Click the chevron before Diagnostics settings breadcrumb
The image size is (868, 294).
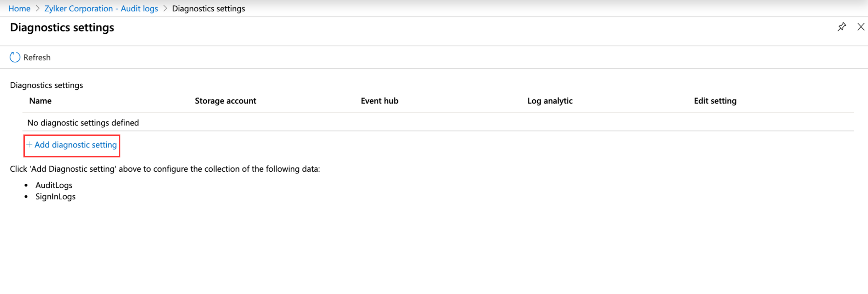click(x=165, y=8)
